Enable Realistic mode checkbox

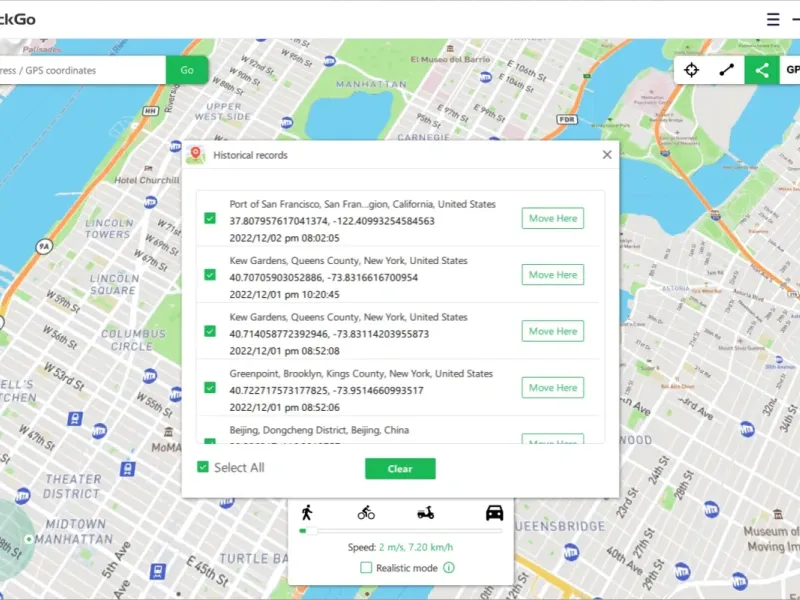pyautogui.click(x=366, y=567)
